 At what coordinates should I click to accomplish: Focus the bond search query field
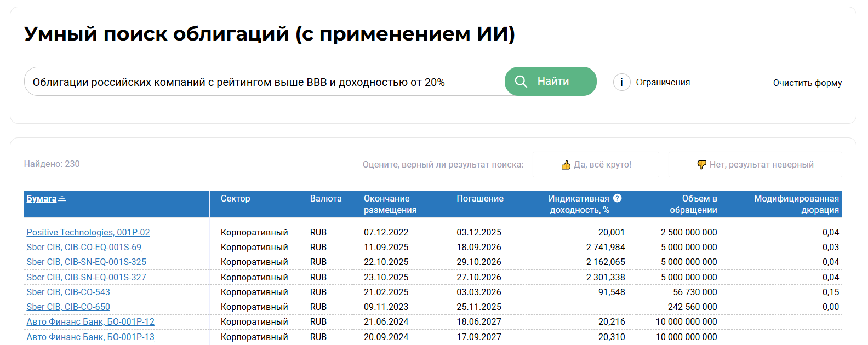coord(263,82)
